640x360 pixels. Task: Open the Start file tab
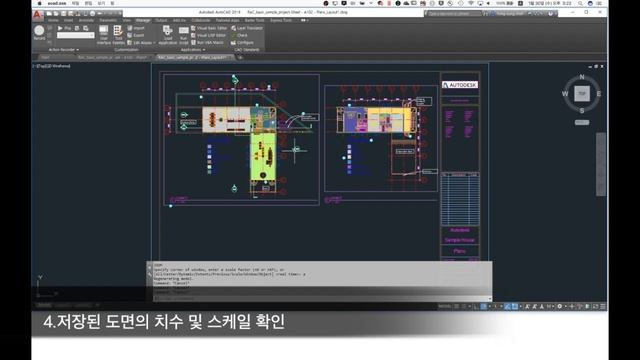tap(45, 58)
